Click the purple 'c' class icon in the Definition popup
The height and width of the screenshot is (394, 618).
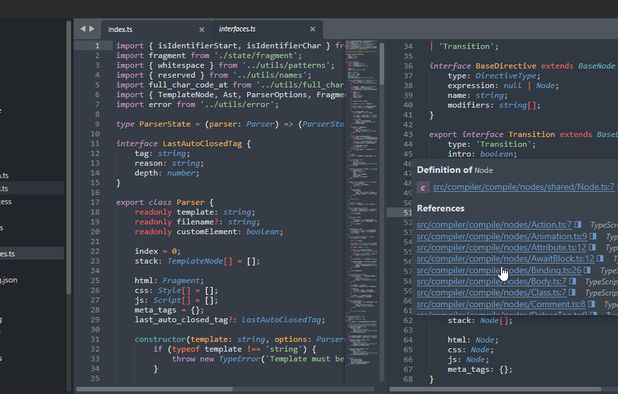(x=423, y=188)
